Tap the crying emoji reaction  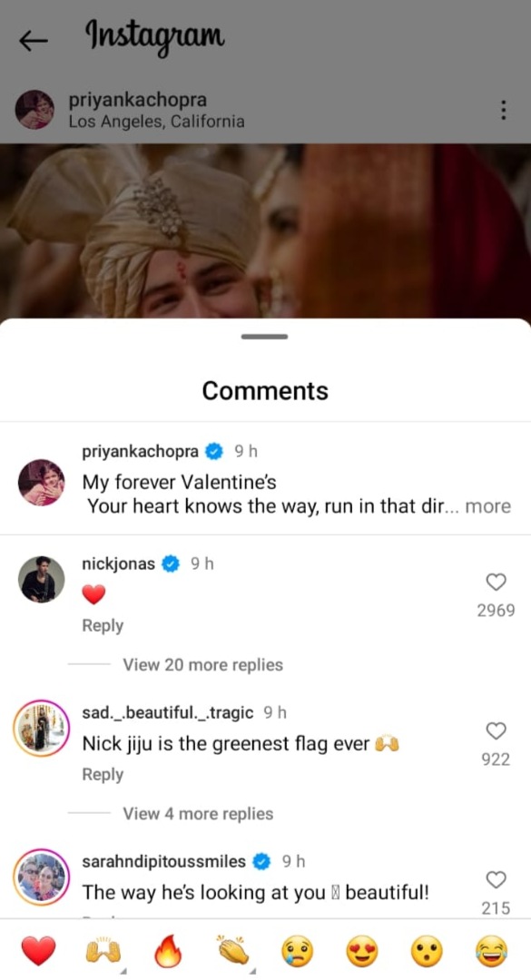coord(296,949)
